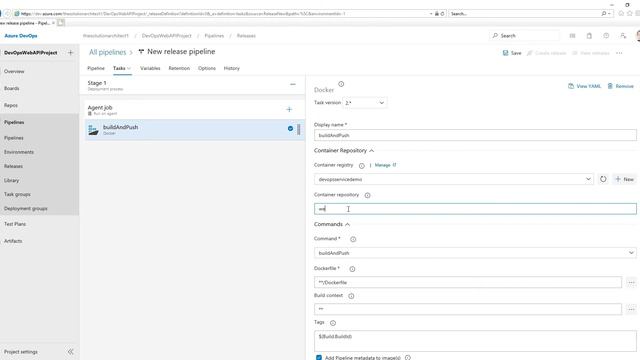Remove the Docker task
This screenshot has width=640, height=360.
[x=620, y=87]
